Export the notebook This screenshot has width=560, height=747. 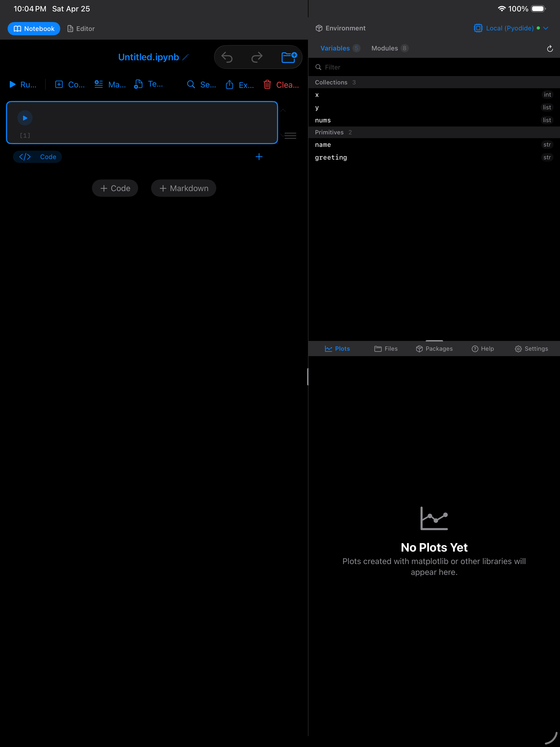pyautogui.click(x=240, y=84)
